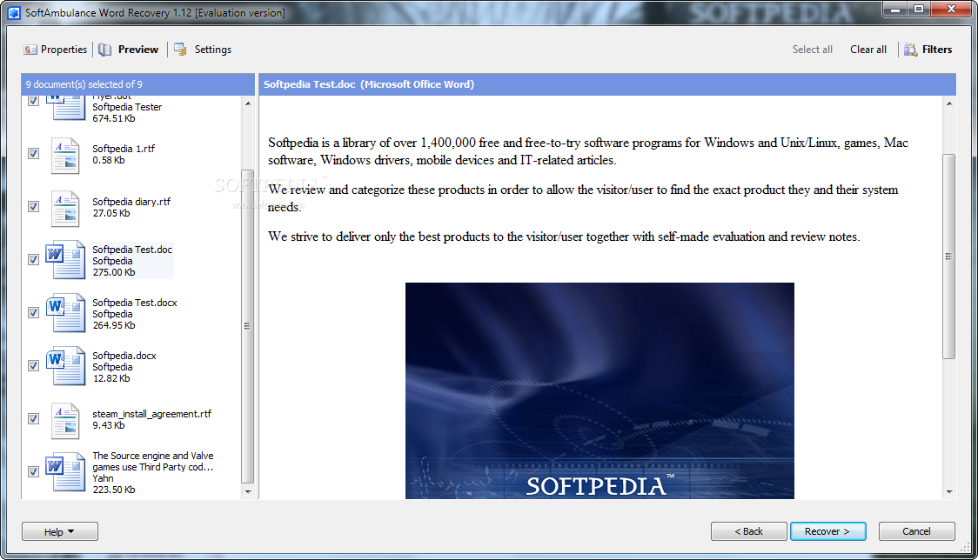
Task: Select steam_install_agreement.rtf file name
Action: coord(152,413)
